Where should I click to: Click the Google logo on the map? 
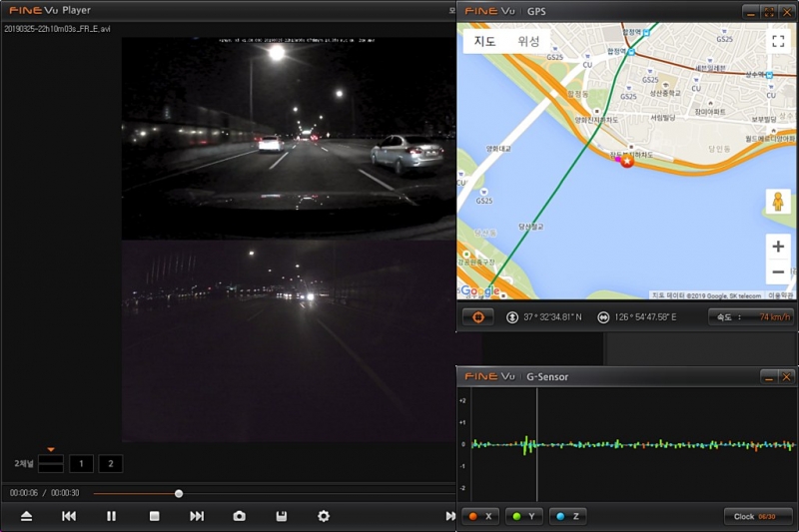click(x=480, y=291)
